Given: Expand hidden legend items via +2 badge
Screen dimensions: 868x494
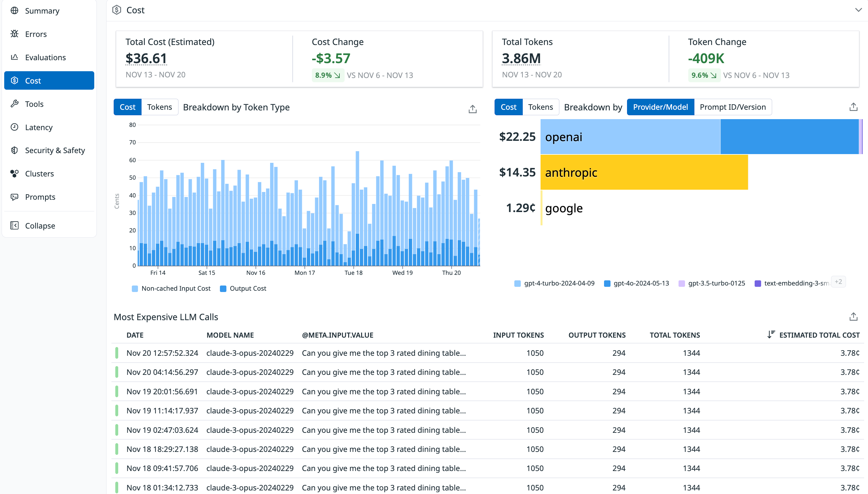Looking at the screenshot, I should [838, 282].
